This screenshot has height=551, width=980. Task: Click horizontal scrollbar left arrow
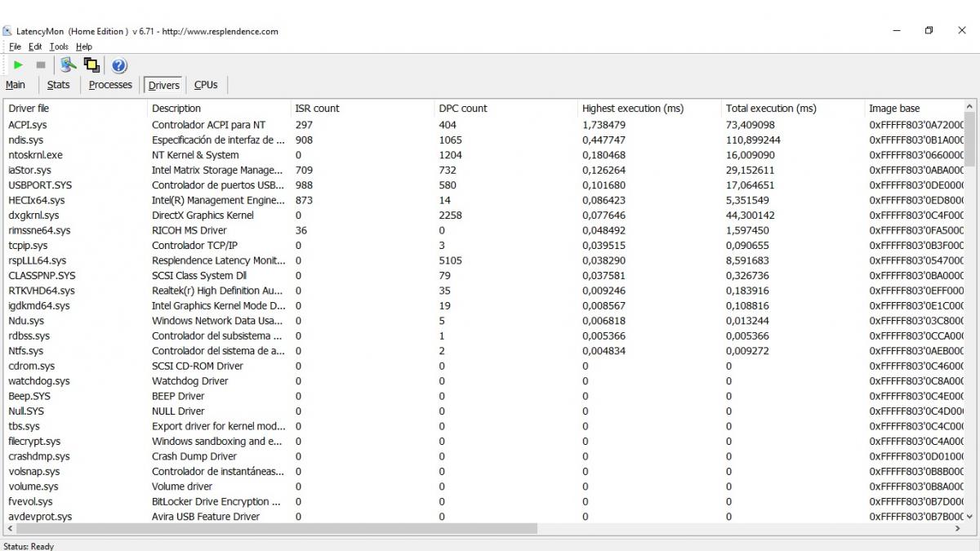10,529
